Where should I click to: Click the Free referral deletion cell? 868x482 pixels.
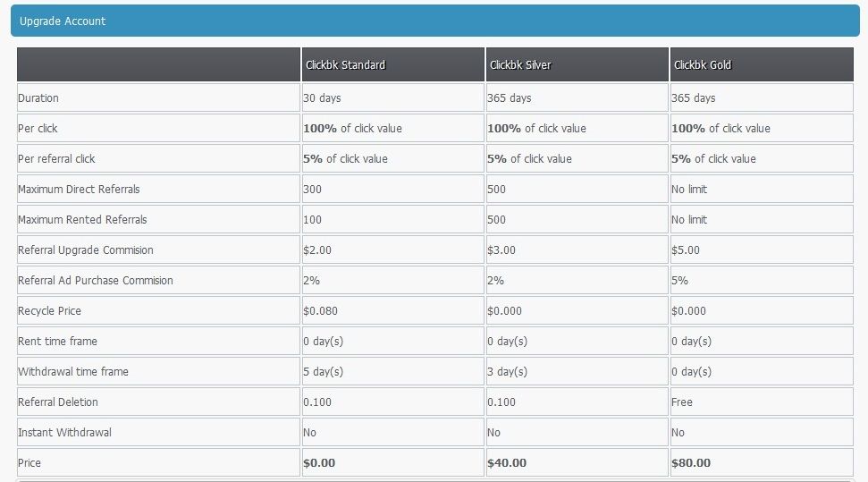point(762,402)
